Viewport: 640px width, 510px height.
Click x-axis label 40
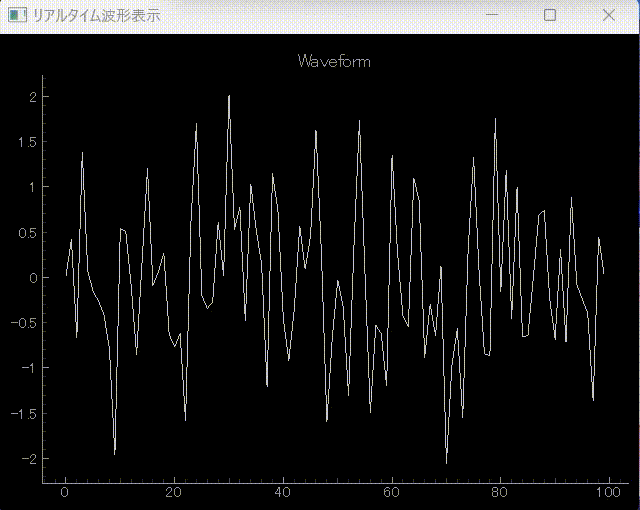coord(282,492)
